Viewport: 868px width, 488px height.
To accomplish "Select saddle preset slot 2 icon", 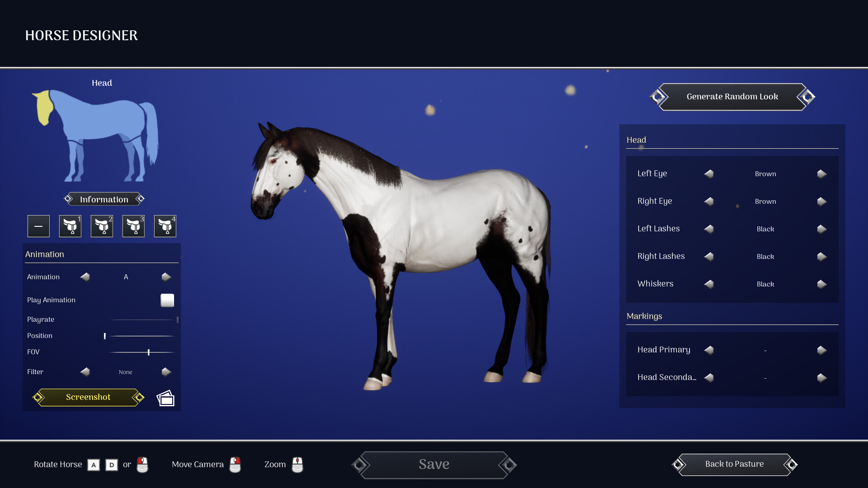I will pyautogui.click(x=102, y=226).
